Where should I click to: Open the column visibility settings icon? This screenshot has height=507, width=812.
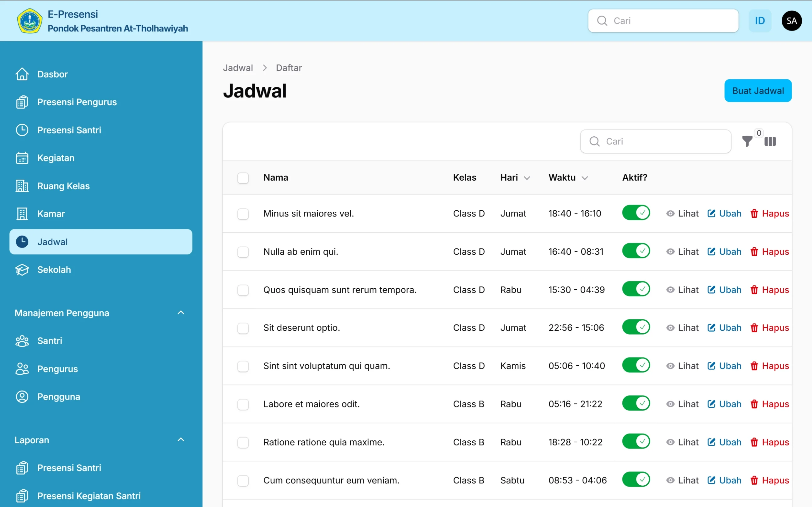coord(770,141)
